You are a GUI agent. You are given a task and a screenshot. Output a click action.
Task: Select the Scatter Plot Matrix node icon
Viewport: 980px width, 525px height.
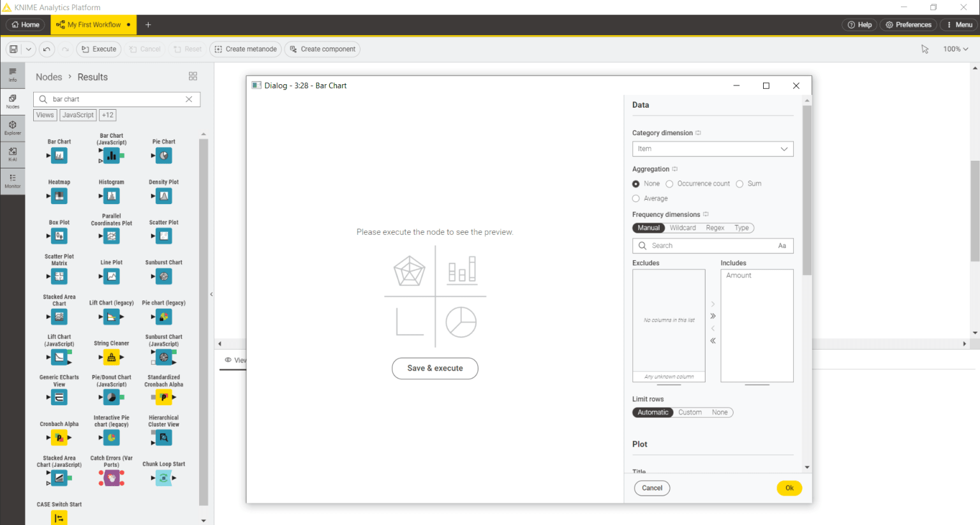coord(59,276)
